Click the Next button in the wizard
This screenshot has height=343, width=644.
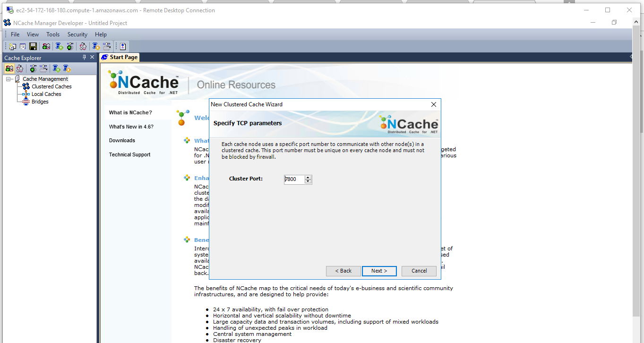(x=379, y=271)
